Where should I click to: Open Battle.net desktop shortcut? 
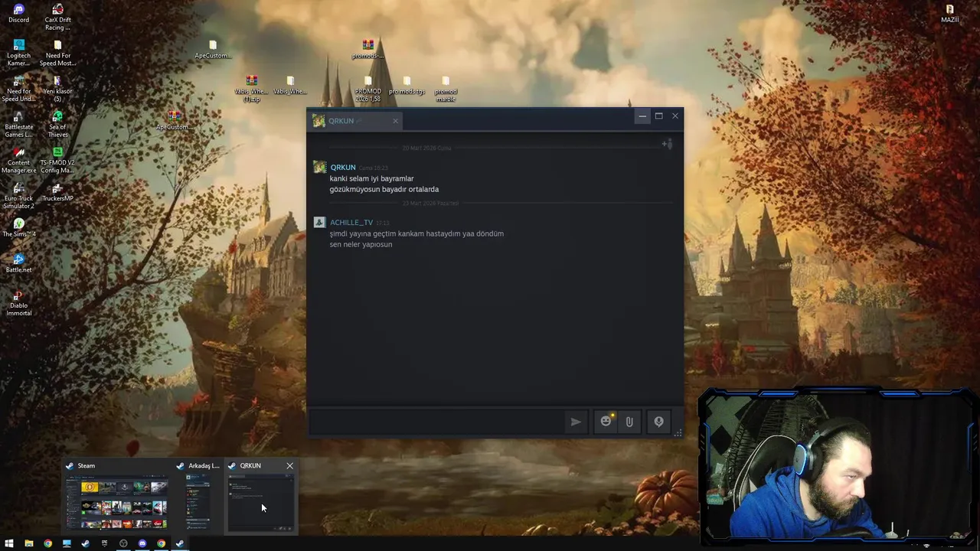tap(18, 263)
